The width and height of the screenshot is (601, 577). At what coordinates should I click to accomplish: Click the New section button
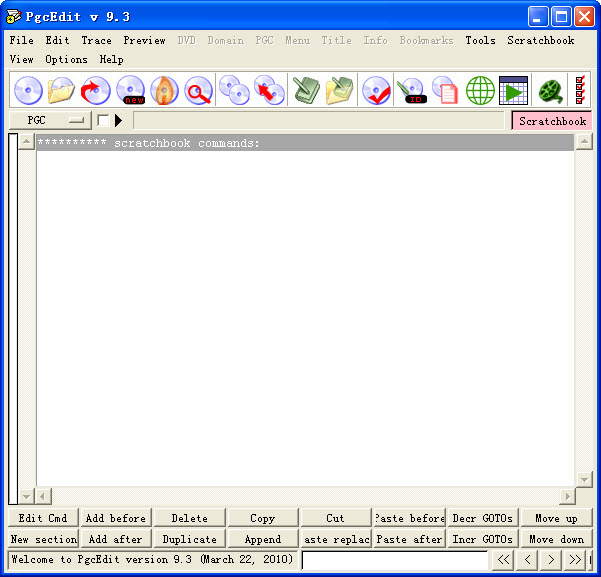click(x=43, y=539)
